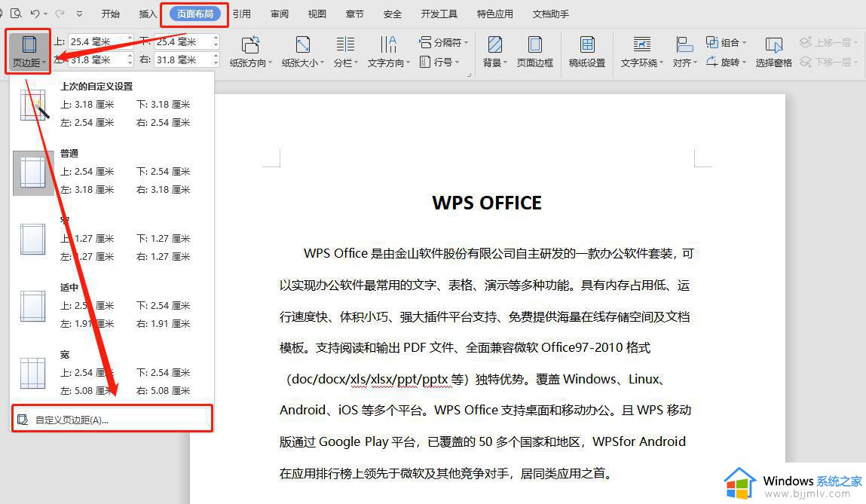Expand the quick access toolbar customize arrow
The height and width of the screenshot is (504, 866).
80,14
